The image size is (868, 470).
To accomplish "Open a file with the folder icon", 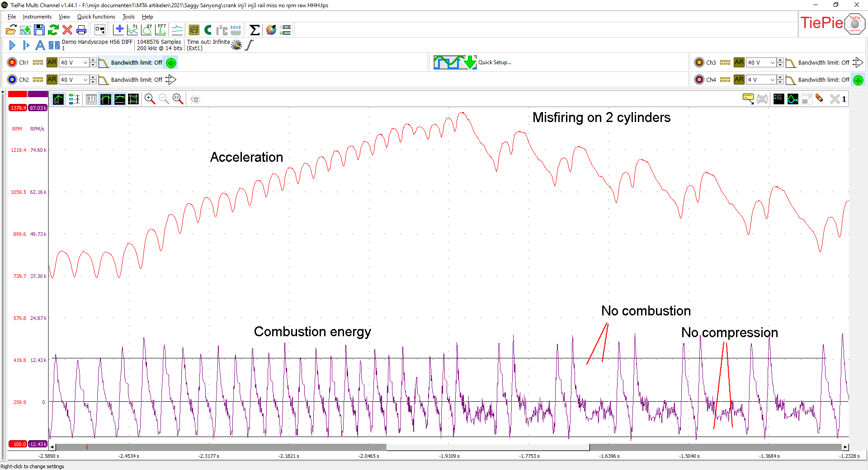I will (11, 30).
